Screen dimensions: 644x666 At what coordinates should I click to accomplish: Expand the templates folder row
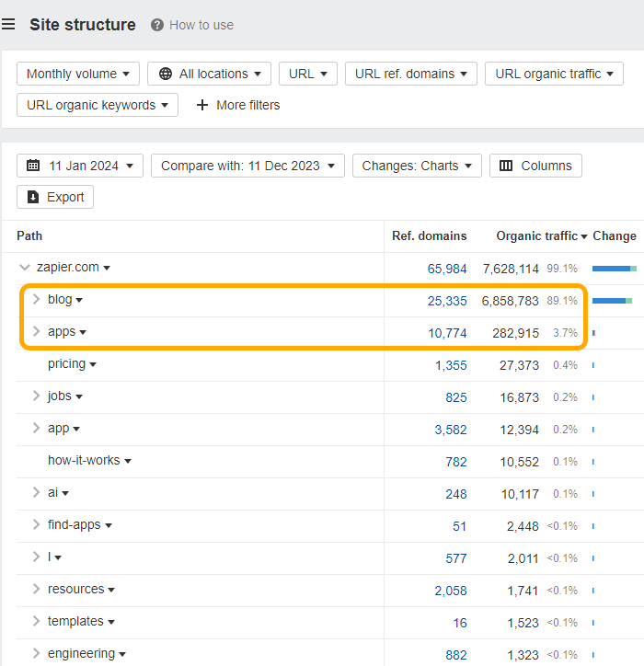tap(37, 621)
